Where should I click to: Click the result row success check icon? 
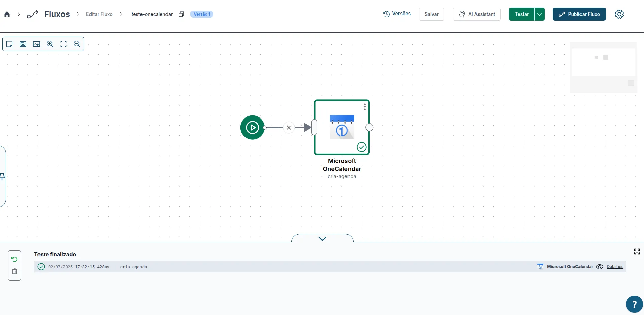pos(41,267)
